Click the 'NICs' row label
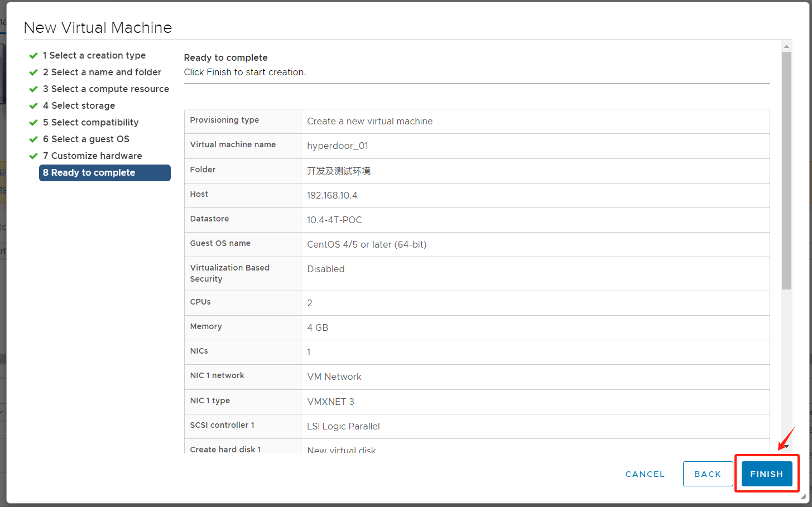 (x=199, y=351)
